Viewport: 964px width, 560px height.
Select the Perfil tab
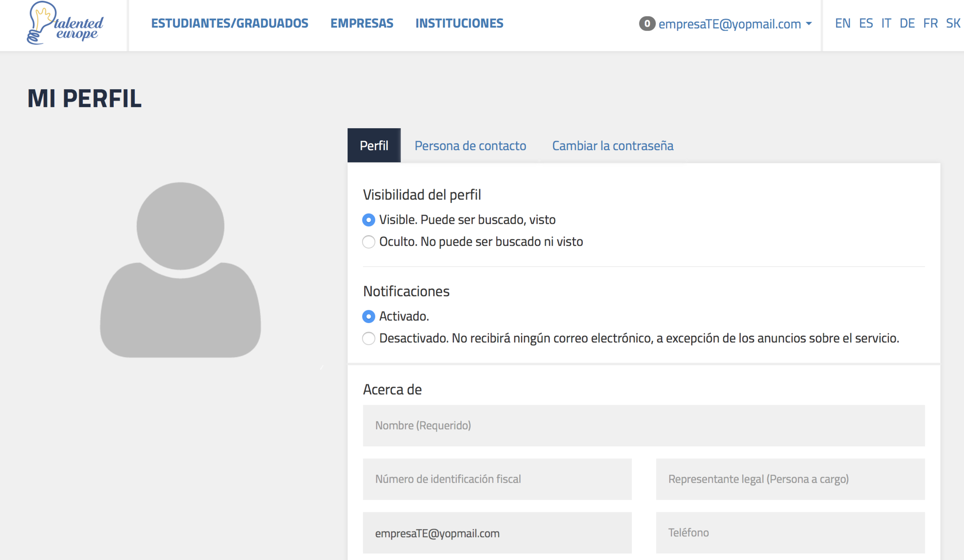coord(374,146)
